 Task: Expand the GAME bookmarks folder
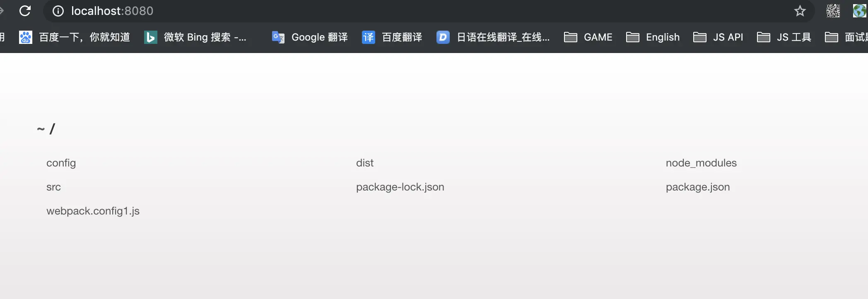coord(588,37)
